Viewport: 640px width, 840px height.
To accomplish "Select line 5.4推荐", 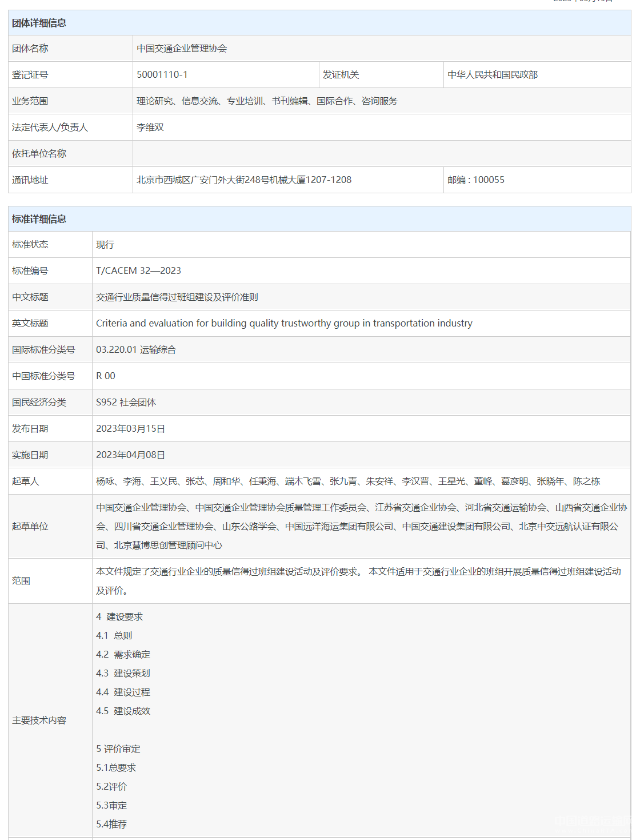I will (111, 825).
